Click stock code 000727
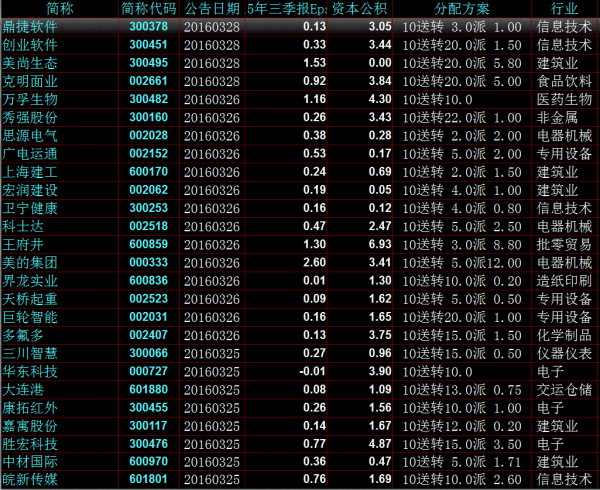The image size is (600, 490). click(x=148, y=371)
